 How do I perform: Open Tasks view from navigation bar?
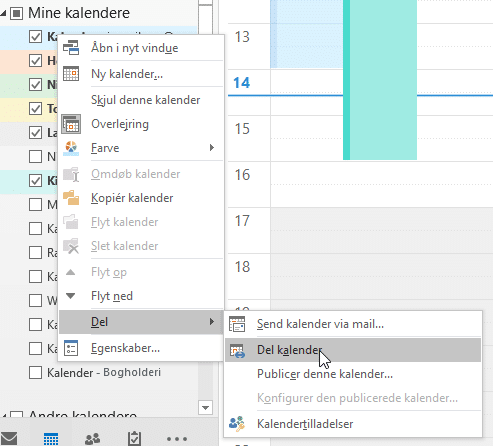tap(135, 438)
